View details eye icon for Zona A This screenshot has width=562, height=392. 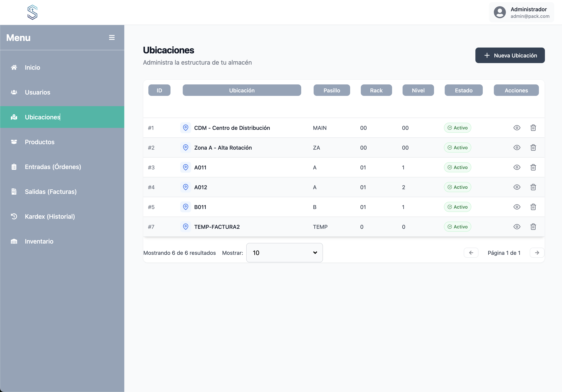coord(517,147)
